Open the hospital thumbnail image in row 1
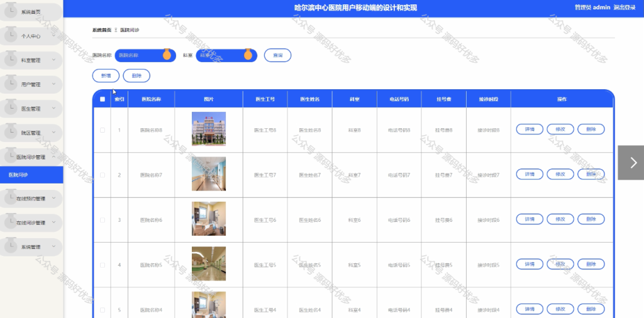Image resolution: width=644 pixels, height=318 pixels. (209, 129)
